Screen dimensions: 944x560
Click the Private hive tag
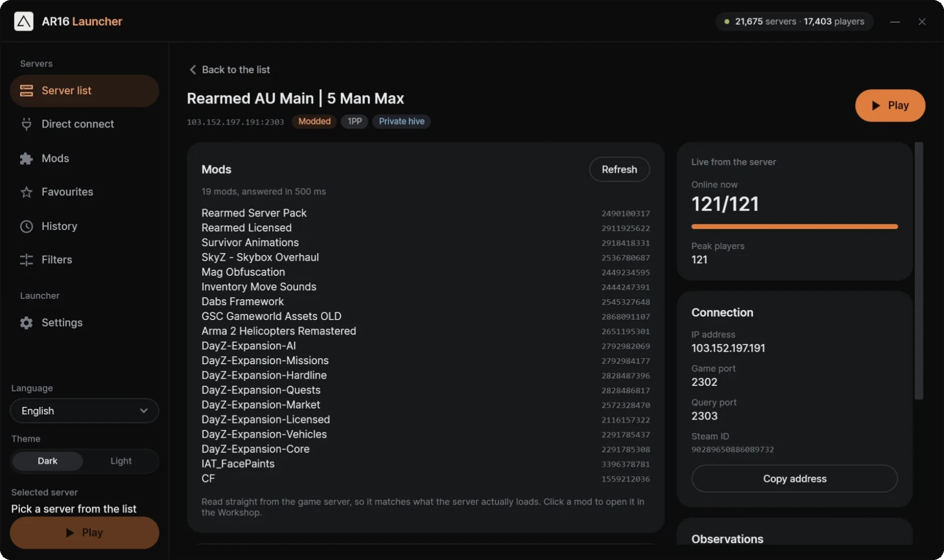point(402,121)
